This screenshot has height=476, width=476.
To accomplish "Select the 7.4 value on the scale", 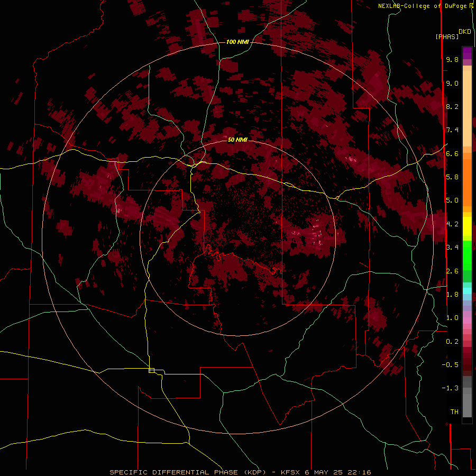I will pyautogui.click(x=452, y=130).
